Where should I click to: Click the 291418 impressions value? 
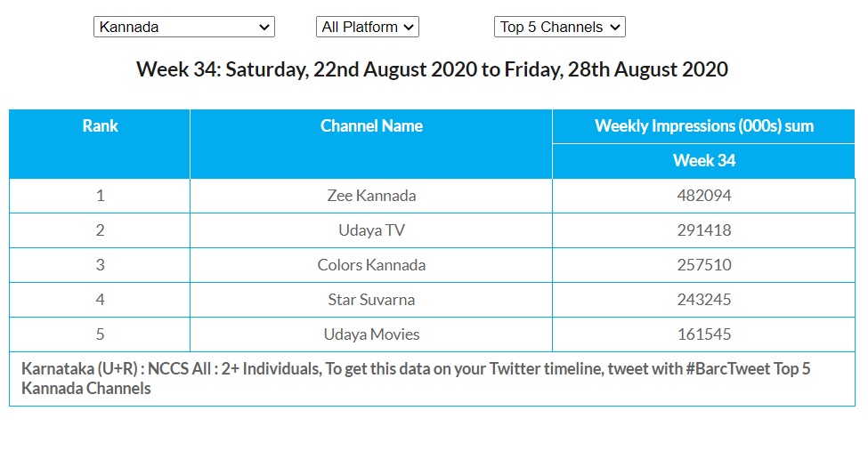(703, 230)
